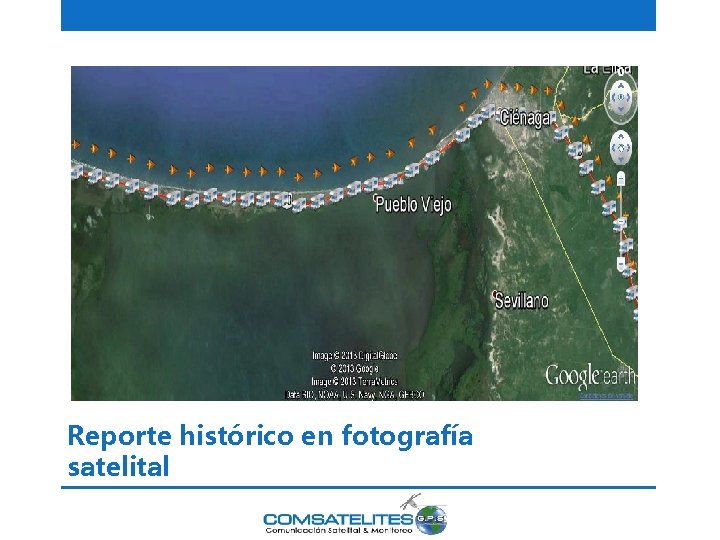This screenshot has width=720, height=540.
Task: Click the red placemark dot beside Sevillano
Action: pos(495,293)
